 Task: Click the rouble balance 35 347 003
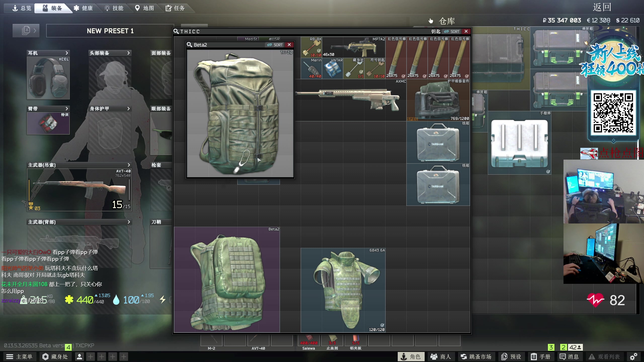pos(562,20)
